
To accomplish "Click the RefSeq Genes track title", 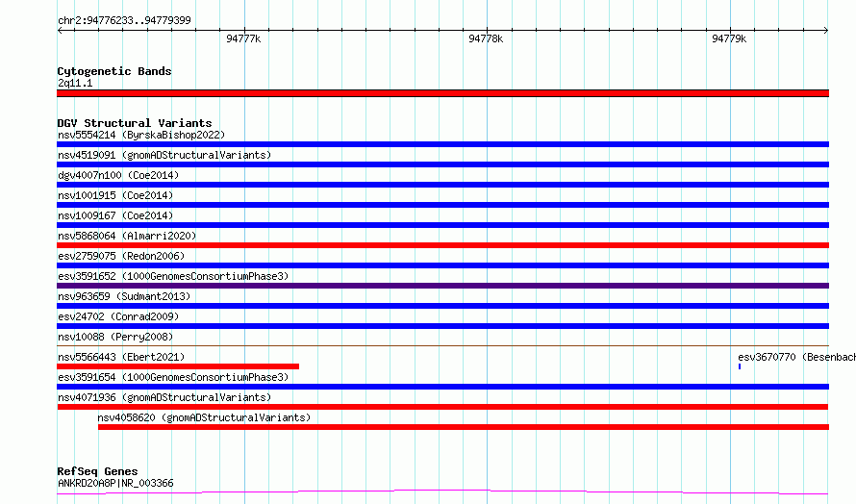I will point(98,471).
